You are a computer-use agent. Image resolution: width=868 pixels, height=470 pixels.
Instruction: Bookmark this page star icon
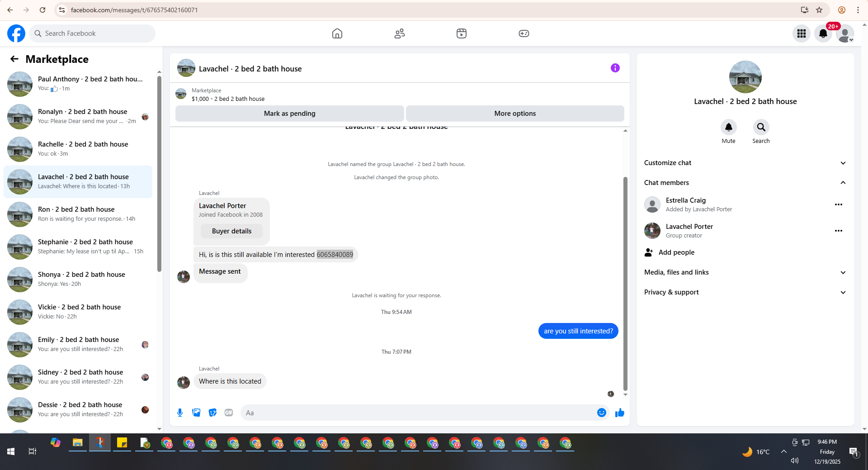click(819, 10)
